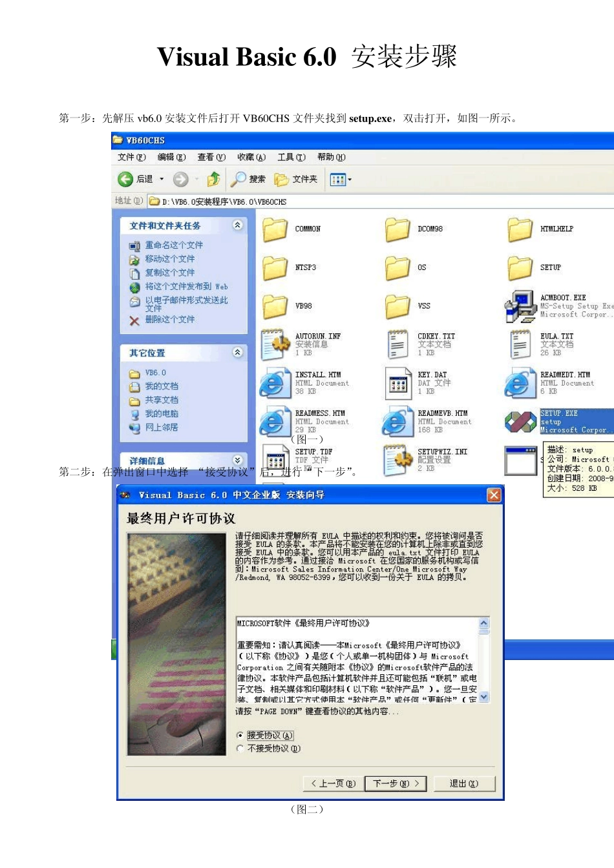Select the SETUPWIZ.INI file icon
The image size is (614, 868).
[x=398, y=460]
